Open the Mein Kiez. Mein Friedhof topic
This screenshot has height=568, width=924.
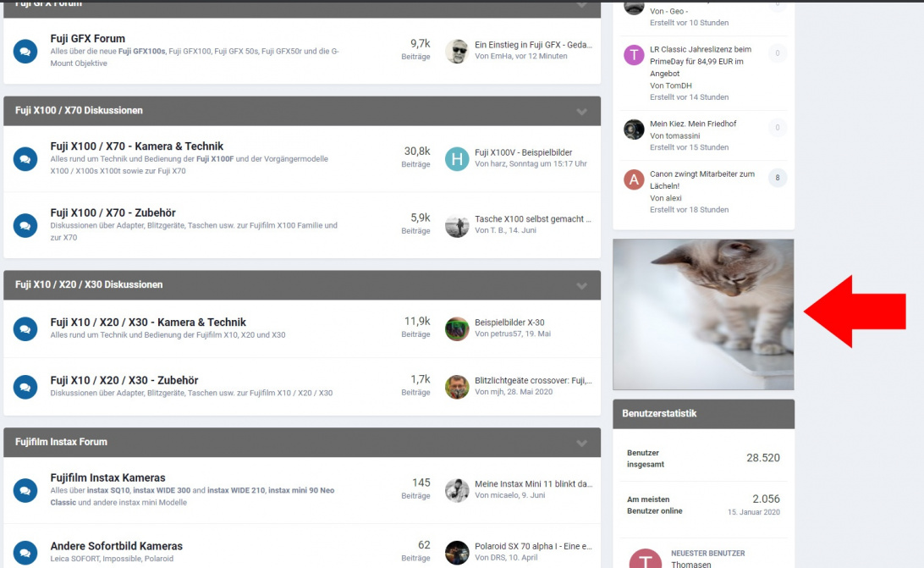click(693, 124)
